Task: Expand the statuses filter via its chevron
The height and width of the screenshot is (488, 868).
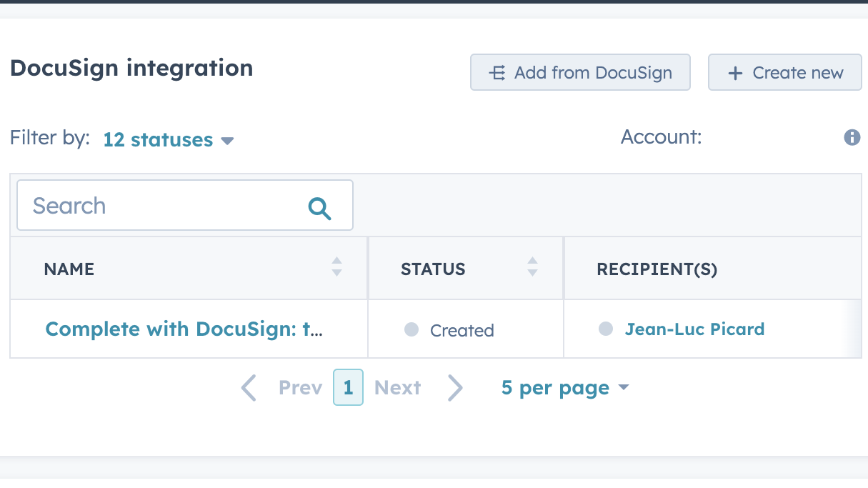Action: click(x=227, y=141)
